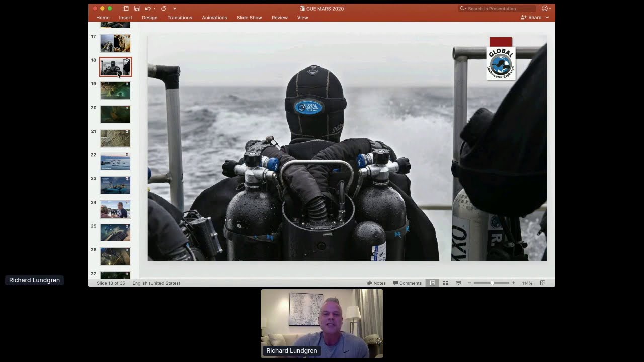Screen dimensions: 644x362
Task: Toggle the Comments pane
Action: pos(408,283)
